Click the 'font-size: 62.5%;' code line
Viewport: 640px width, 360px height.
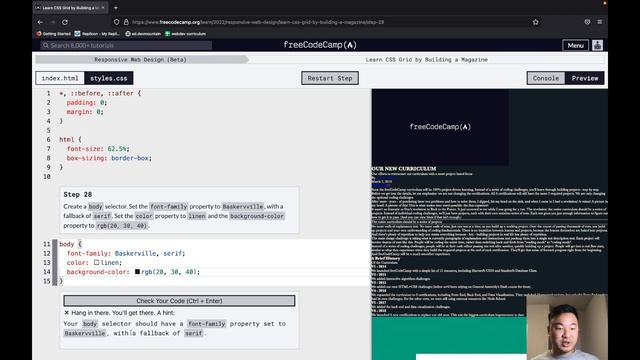98,149
